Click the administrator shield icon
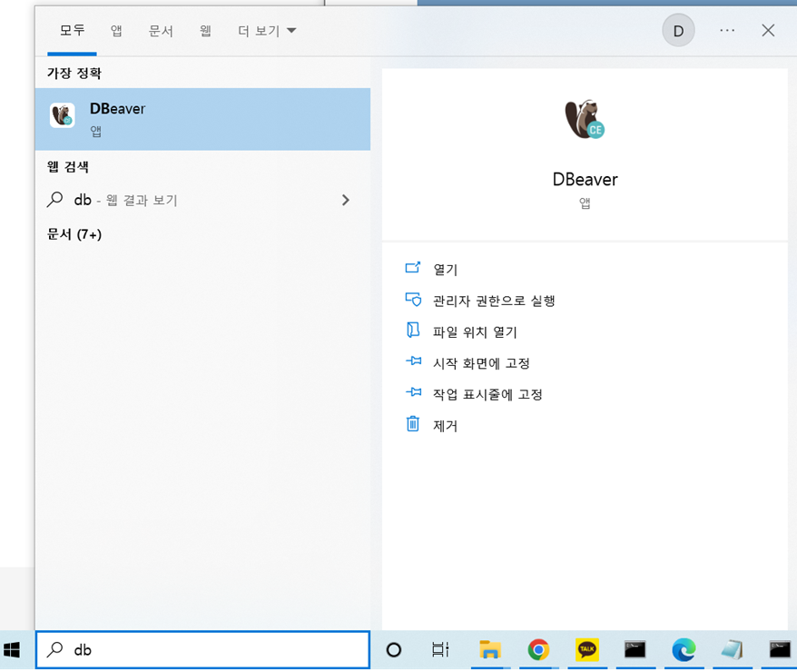 pyautogui.click(x=413, y=299)
